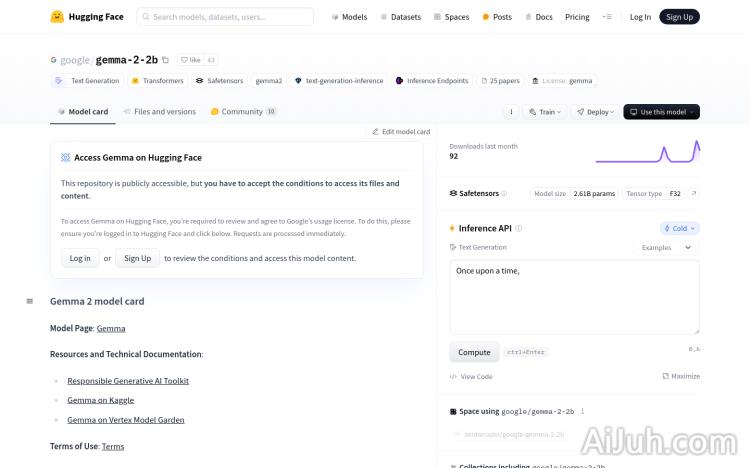Open the Community tab
This screenshot has width=750, height=468.
243,112
